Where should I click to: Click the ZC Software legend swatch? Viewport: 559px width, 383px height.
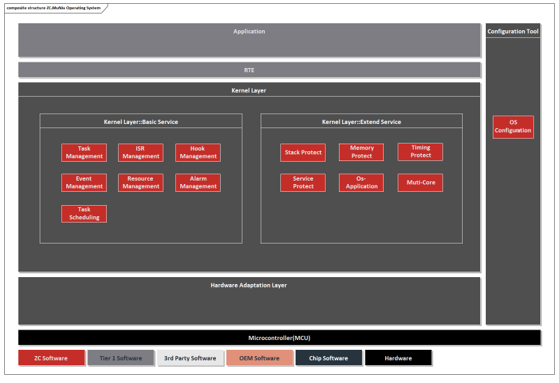51,358
